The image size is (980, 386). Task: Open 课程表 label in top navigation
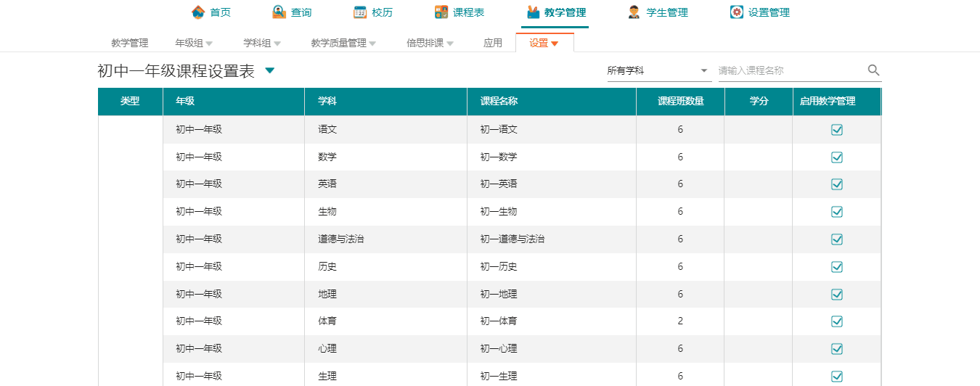469,12
